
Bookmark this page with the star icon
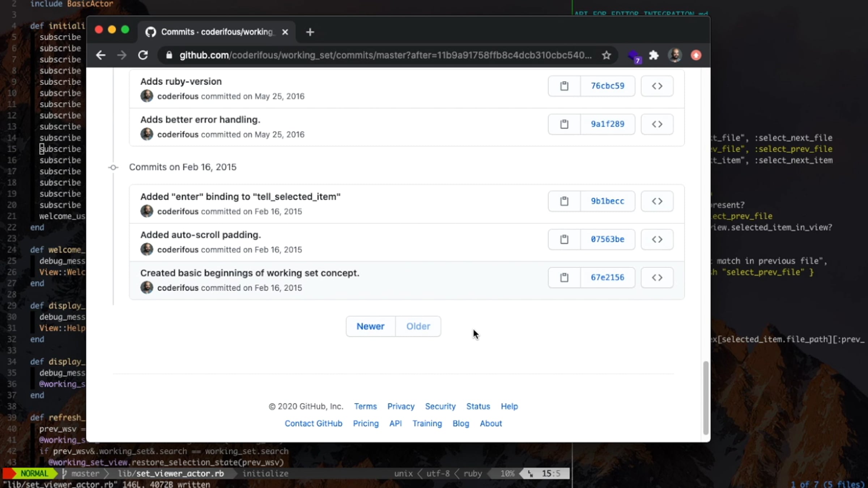(607, 55)
